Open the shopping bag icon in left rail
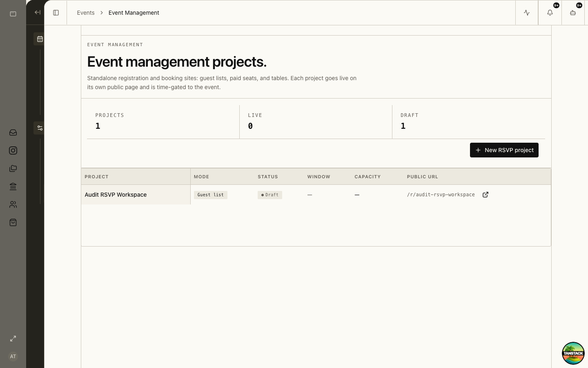The width and height of the screenshot is (588, 368). (x=13, y=222)
